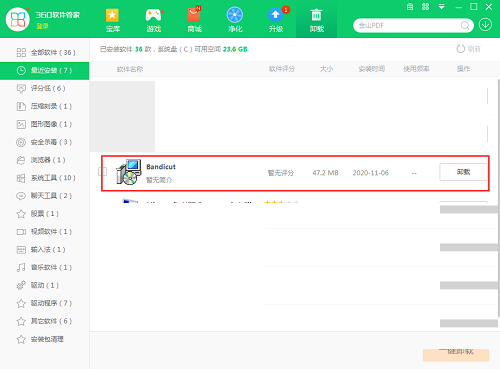Switch to the 卸载 uninstall tab

pos(316,20)
